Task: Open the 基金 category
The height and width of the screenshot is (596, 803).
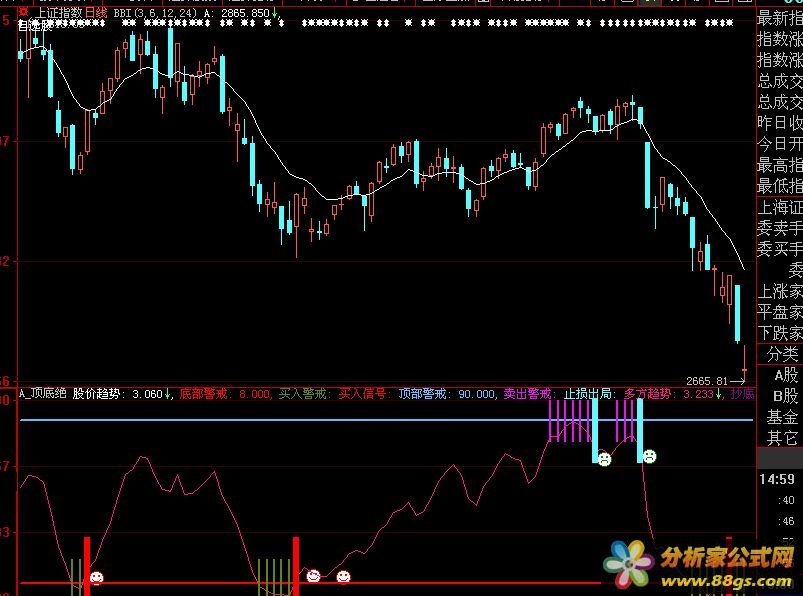Action: pyautogui.click(x=780, y=417)
